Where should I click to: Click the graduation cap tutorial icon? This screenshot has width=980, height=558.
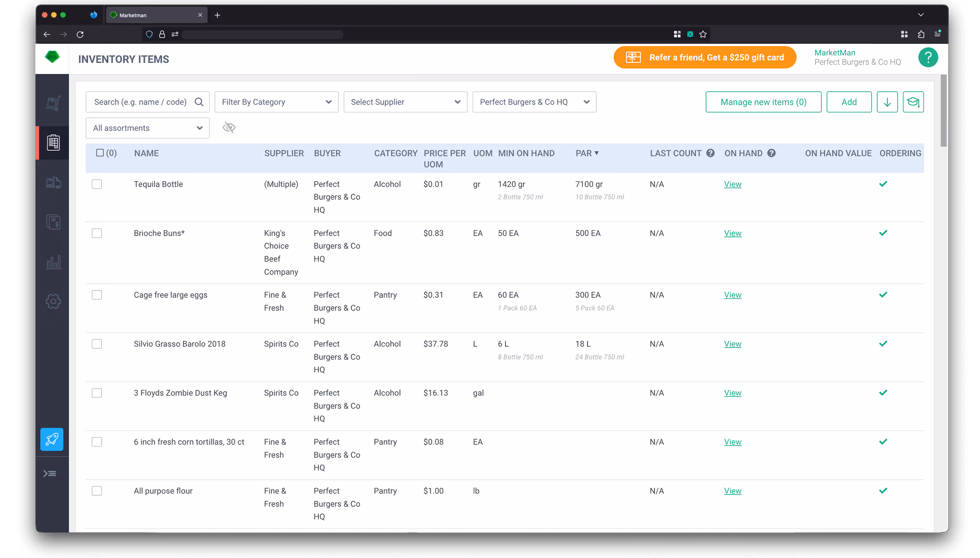[x=913, y=102]
